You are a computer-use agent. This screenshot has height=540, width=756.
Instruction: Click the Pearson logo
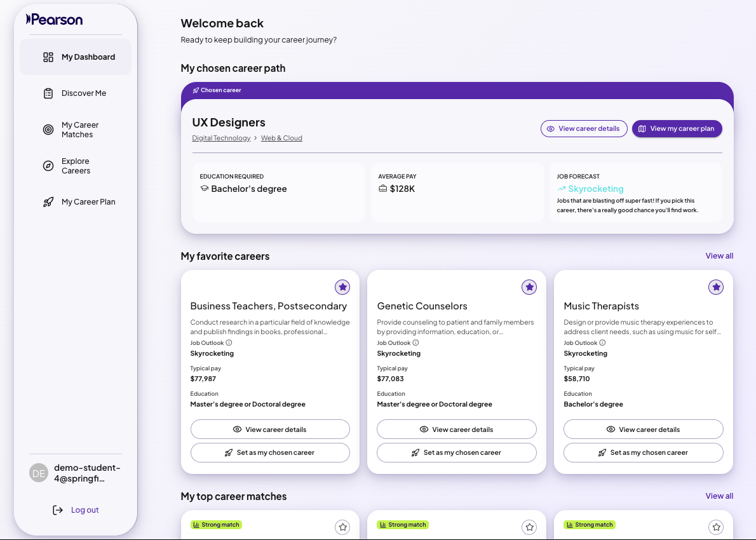click(55, 19)
